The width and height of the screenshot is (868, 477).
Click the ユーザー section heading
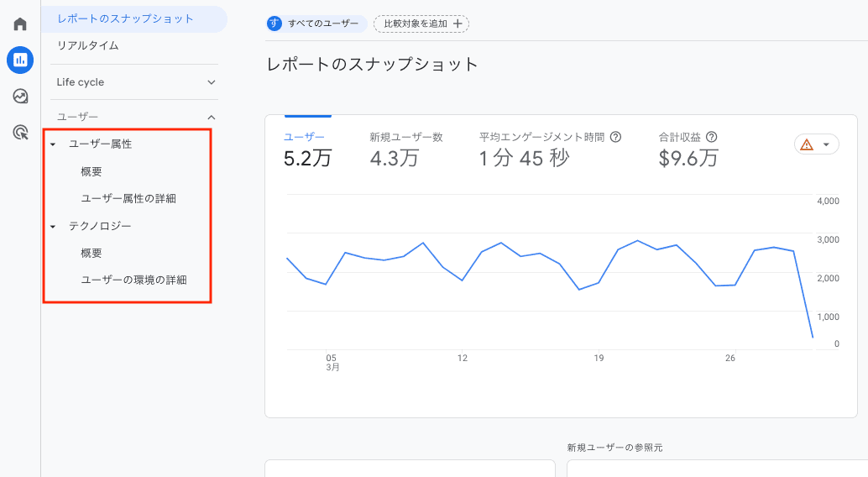(x=77, y=117)
